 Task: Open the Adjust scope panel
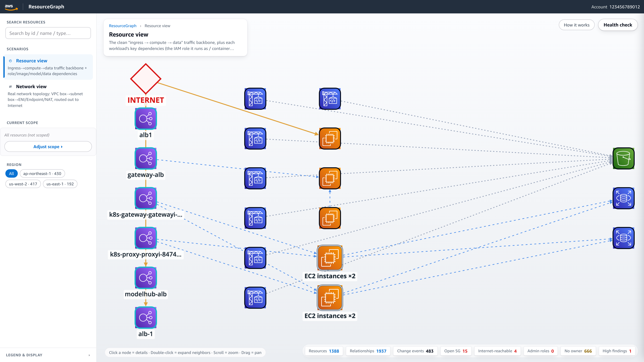(48, 147)
